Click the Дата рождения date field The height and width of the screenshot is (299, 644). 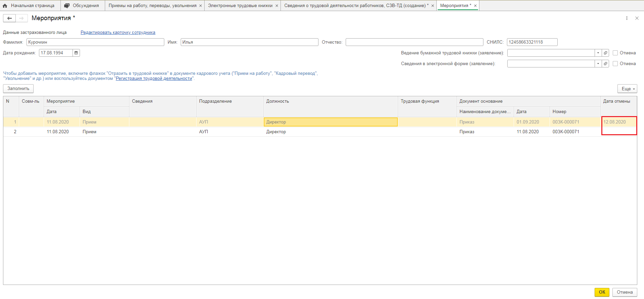tap(56, 53)
